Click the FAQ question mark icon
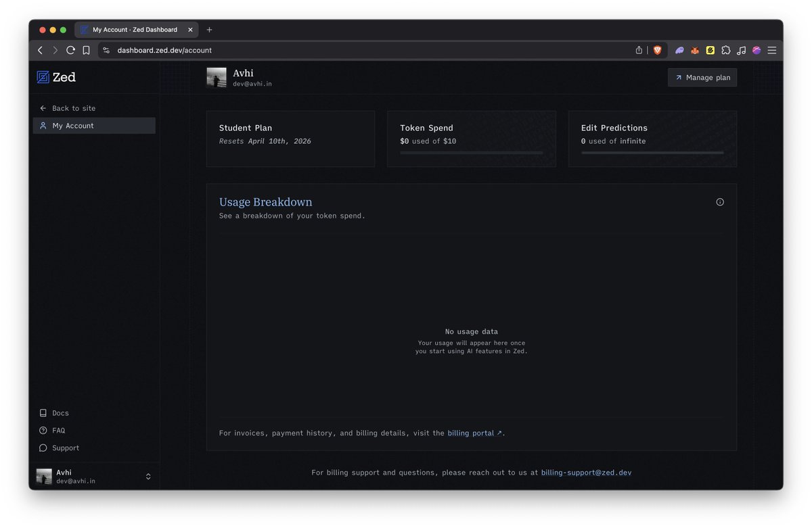The height and width of the screenshot is (528, 812). [43, 431]
